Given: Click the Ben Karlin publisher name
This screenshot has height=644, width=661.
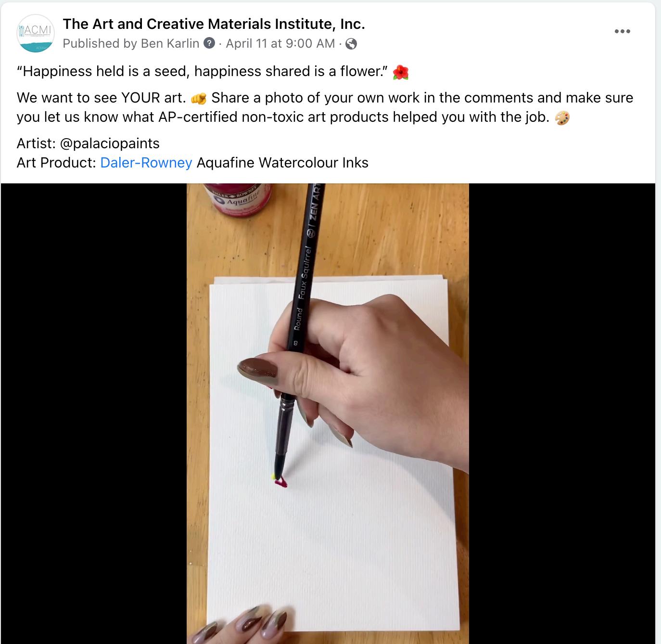Looking at the screenshot, I should 170,43.
